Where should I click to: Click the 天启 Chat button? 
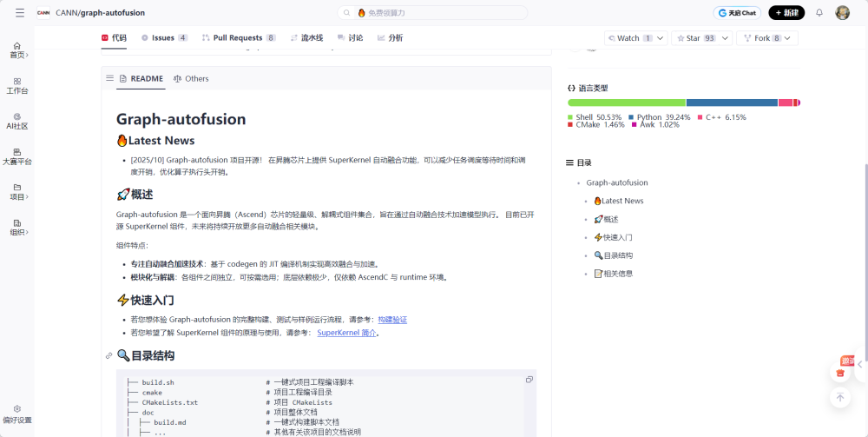[737, 13]
